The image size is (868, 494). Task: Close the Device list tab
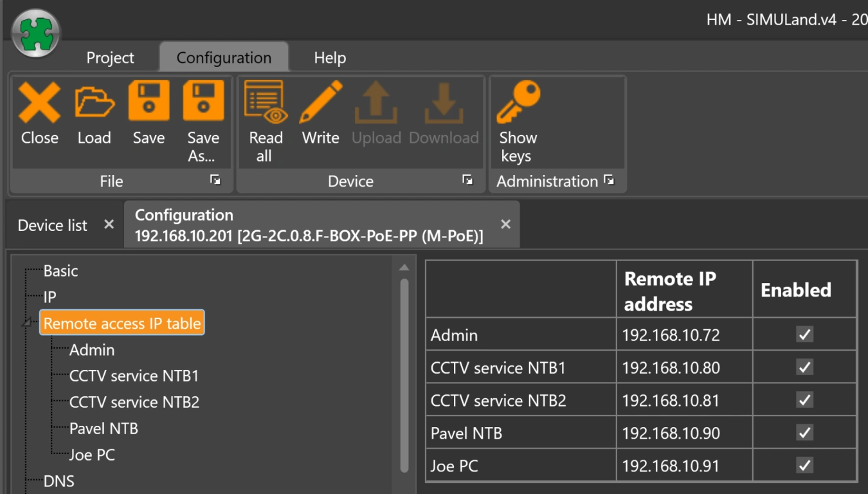tap(109, 224)
